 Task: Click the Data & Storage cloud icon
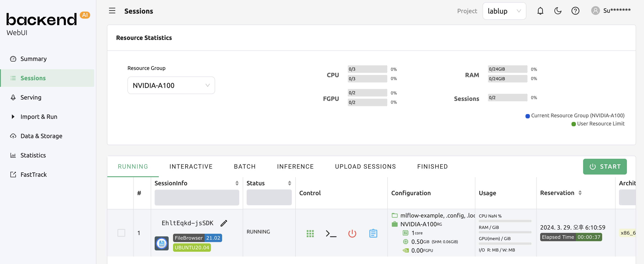[13, 136]
